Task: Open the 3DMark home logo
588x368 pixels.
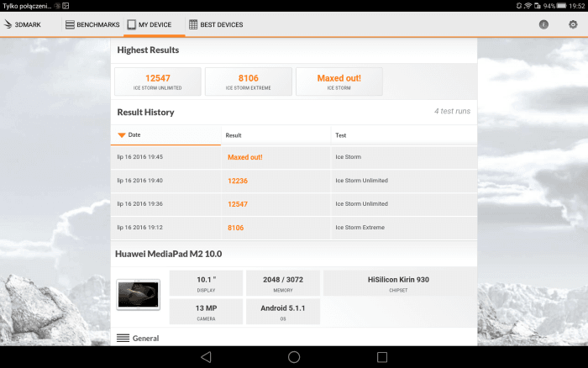Action: click(23, 24)
